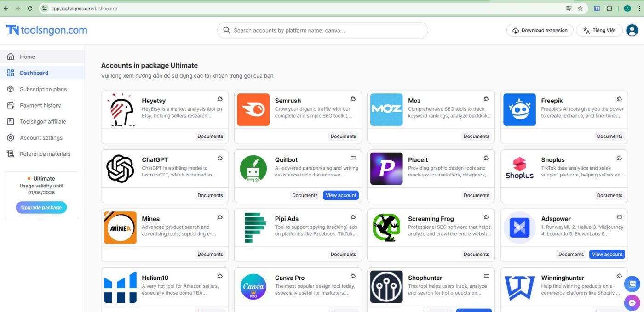Click the Canva Pro logo thumbnail
The height and width of the screenshot is (312, 644).
(x=253, y=287)
